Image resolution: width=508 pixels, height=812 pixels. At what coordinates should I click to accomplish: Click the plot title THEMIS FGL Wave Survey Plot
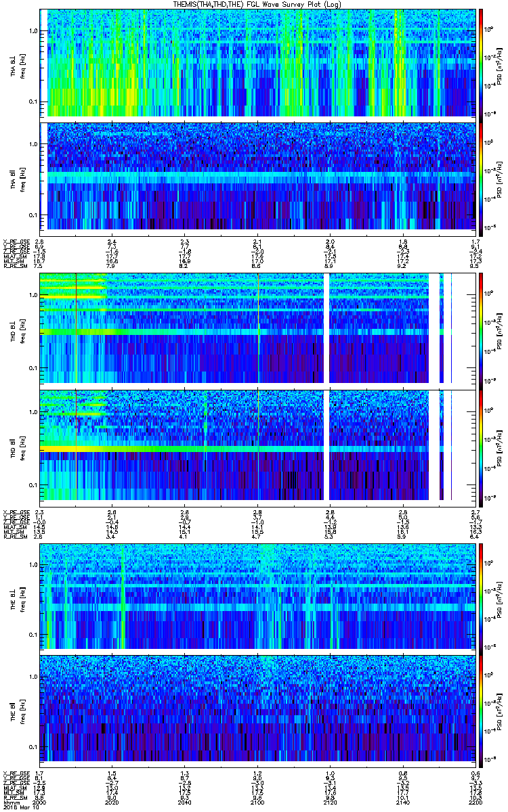tap(258, 5)
